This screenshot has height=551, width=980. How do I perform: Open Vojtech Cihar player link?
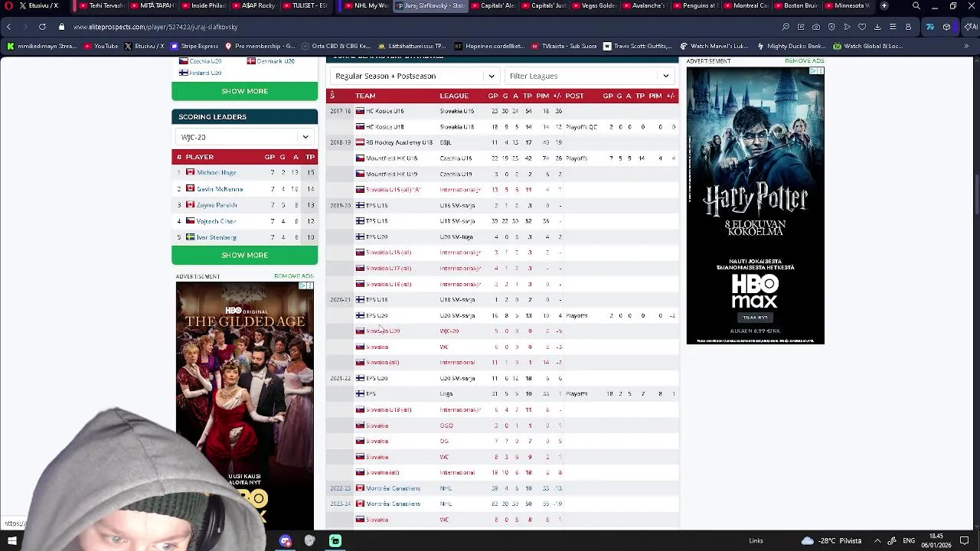(x=216, y=221)
